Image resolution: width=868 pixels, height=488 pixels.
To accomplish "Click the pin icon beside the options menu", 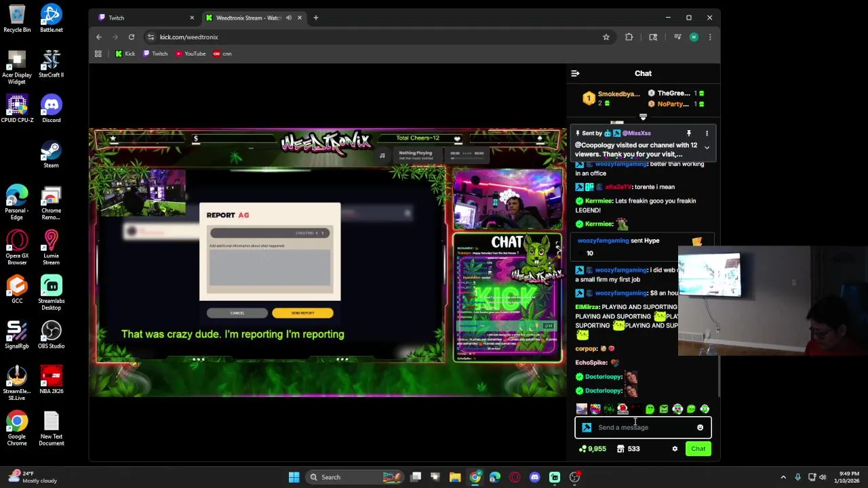I will 688,134.
